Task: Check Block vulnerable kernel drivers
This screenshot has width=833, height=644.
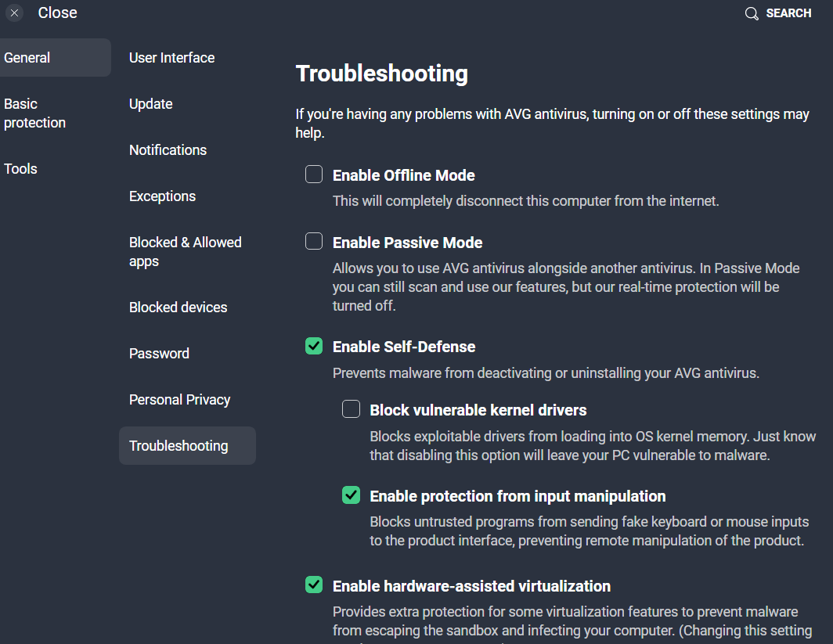Action: coord(351,409)
